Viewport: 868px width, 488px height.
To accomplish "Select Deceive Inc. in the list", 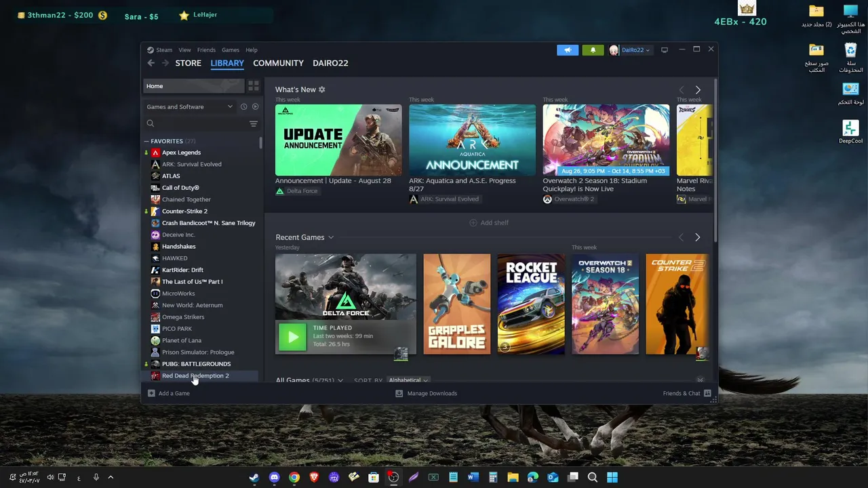I will (178, 235).
